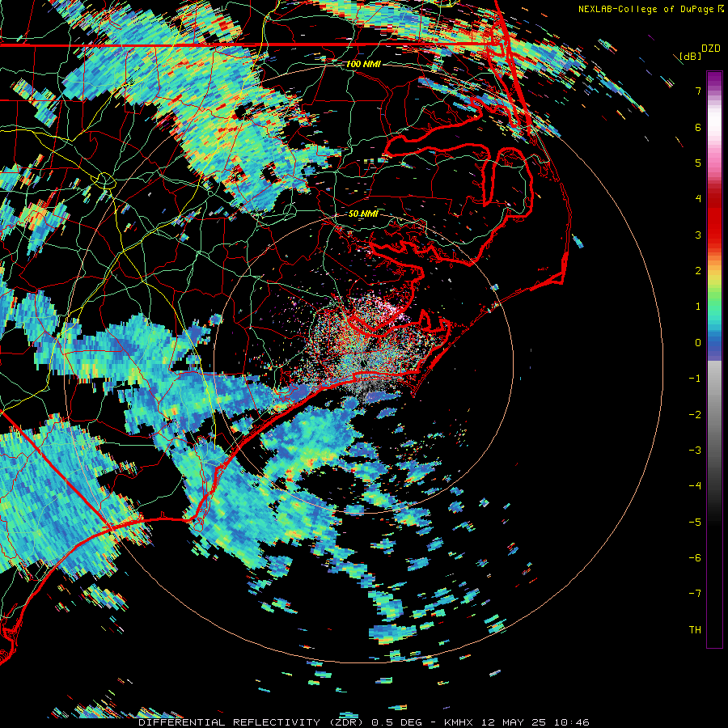The image size is (728, 728).
Task: Click the 0.5 DEG elevation angle text
Action: [397, 722]
